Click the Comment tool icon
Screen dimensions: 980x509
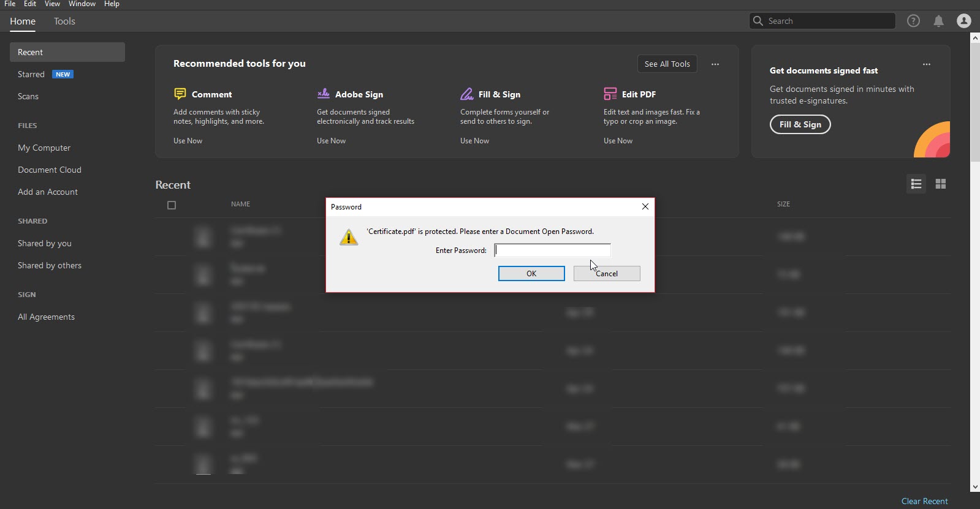[x=180, y=94]
